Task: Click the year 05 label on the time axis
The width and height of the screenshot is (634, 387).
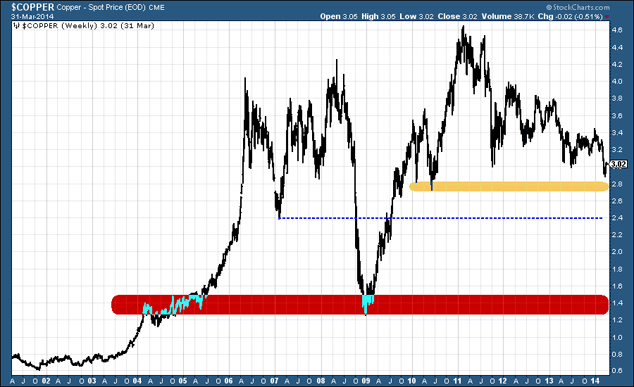Action: click(183, 381)
